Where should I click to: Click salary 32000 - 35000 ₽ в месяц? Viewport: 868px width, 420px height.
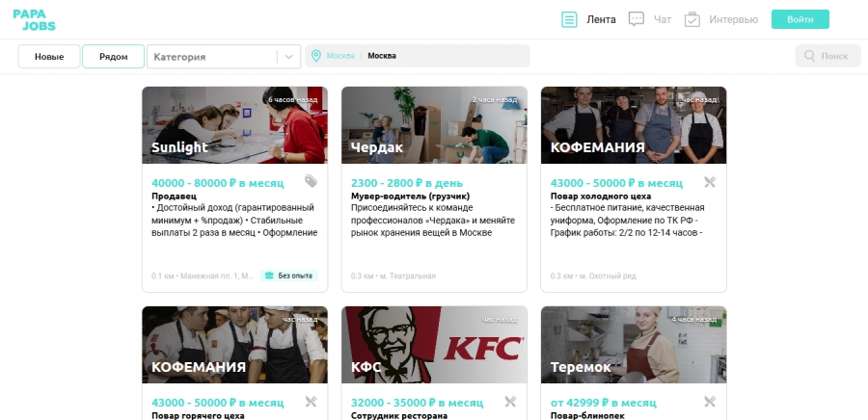click(417, 403)
